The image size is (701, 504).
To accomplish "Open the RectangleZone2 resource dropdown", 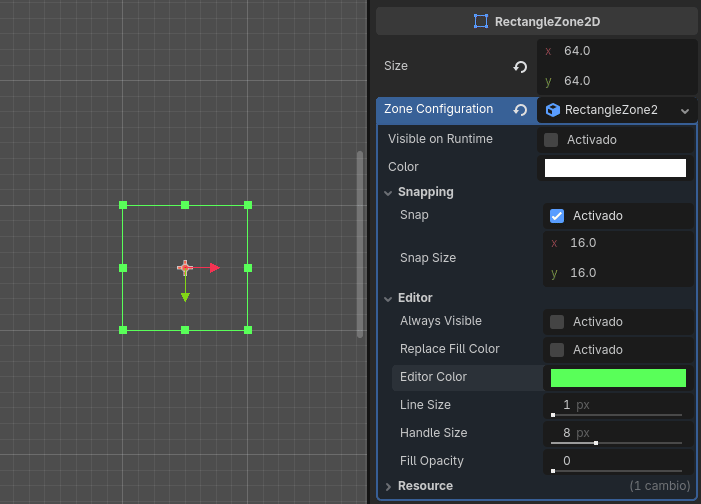I will pyautogui.click(x=617, y=110).
